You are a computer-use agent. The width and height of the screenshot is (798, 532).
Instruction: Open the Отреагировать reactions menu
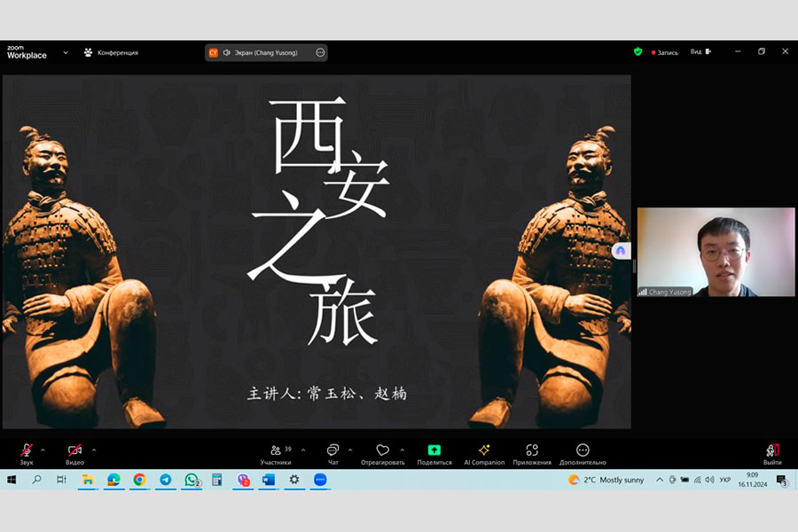click(x=383, y=454)
